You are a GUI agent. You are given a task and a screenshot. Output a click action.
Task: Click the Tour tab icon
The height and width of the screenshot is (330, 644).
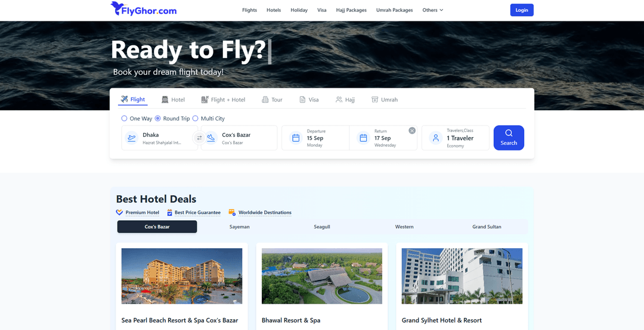point(265,100)
